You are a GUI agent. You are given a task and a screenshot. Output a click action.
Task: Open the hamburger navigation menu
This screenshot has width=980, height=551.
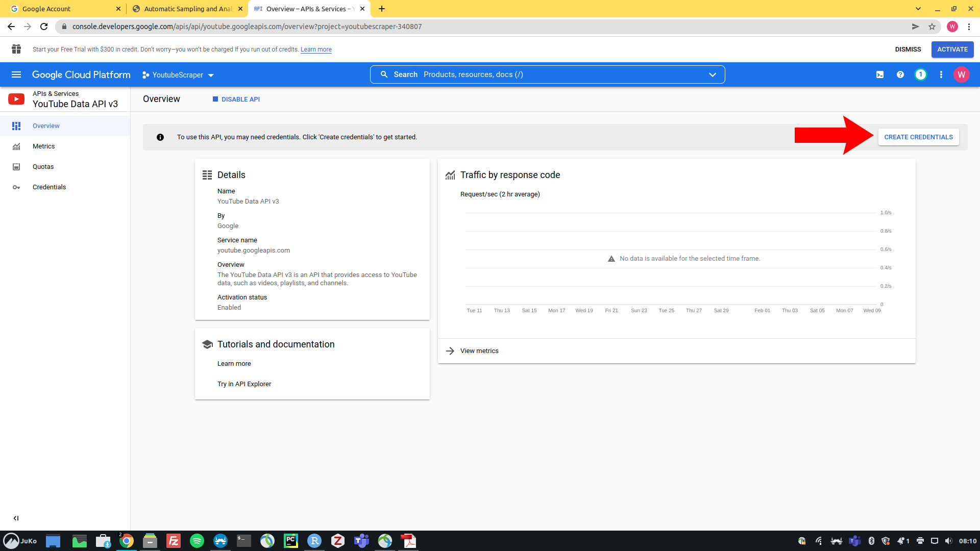[16, 74]
